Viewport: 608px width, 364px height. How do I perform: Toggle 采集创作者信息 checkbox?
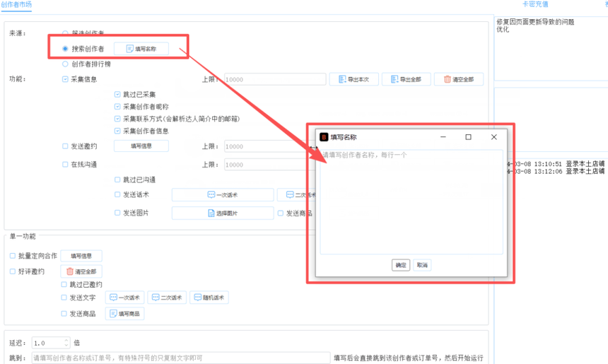[117, 131]
